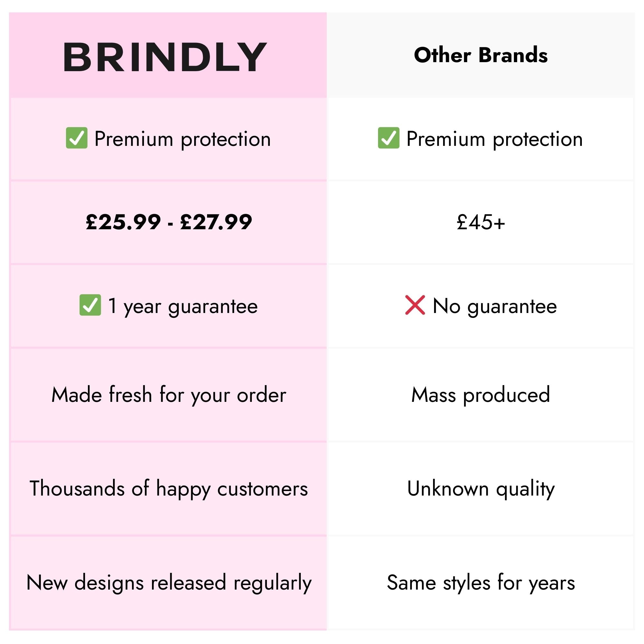Viewport: 644px width, 644px height.
Task: Click Premium protection text under Other Brands
Action: coord(494,139)
